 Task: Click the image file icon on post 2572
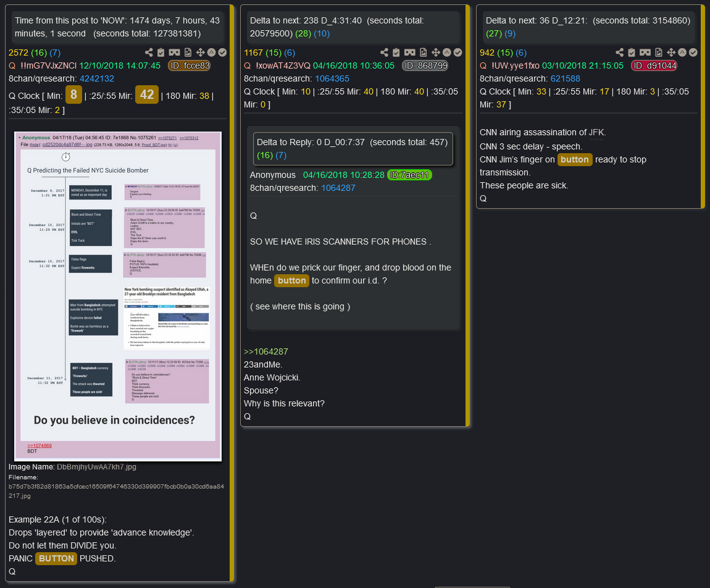coord(188,52)
